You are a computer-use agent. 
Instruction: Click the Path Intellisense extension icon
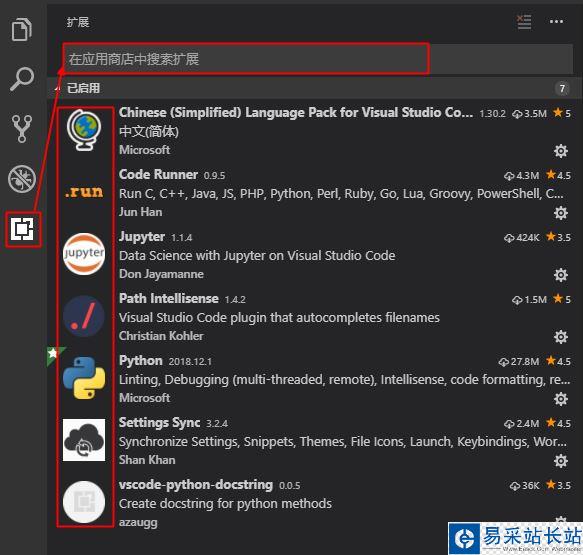point(84,316)
